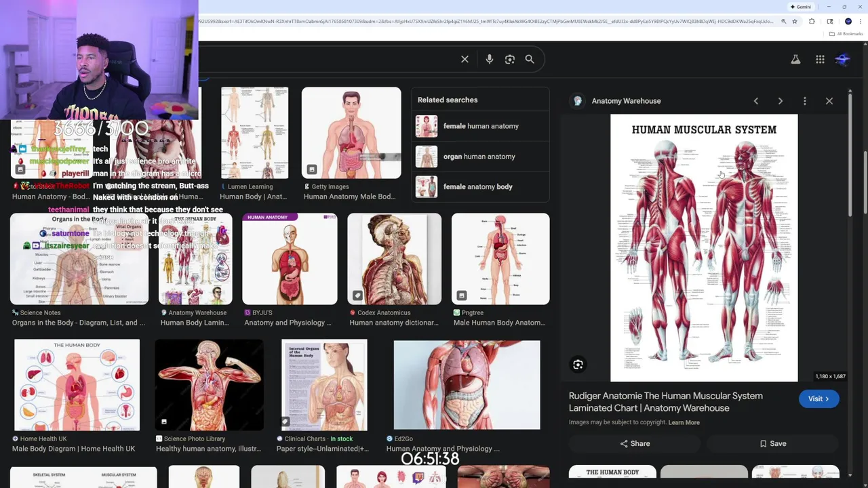The width and height of the screenshot is (868, 488).
Task: Open the Science Photo Library anatomy thumbnail
Action: point(209,385)
